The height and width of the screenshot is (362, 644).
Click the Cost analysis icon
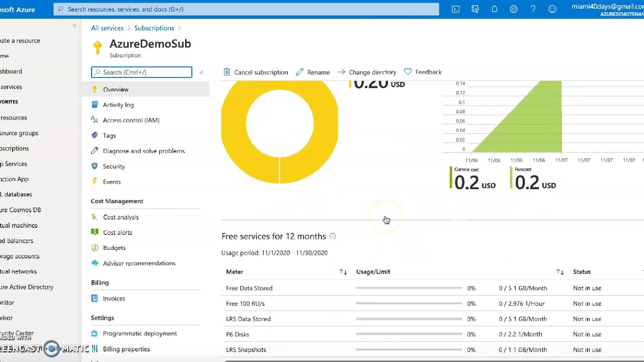pos(95,217)
